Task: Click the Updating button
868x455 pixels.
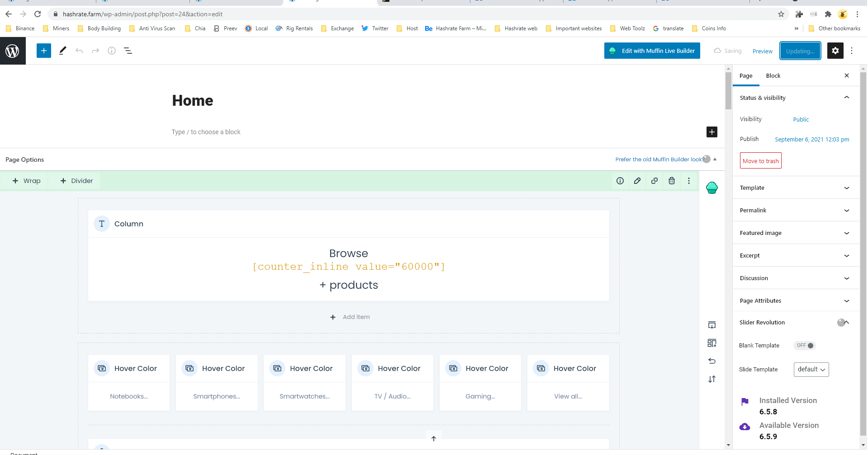Action: click(x=800, y=51)
